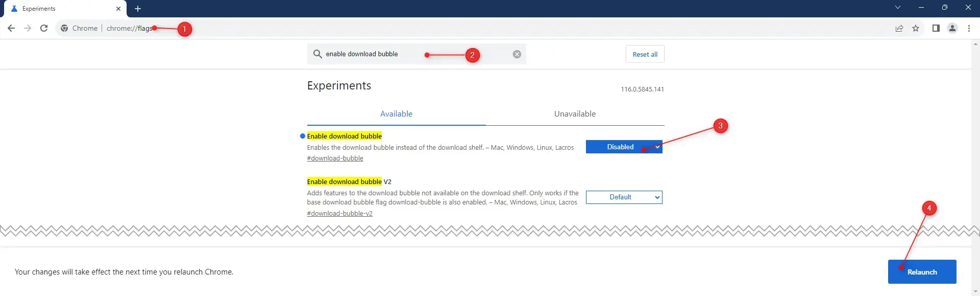The height and width of the screenshot is (296, 980).
Task: Restore down the Chrome window
Action: (945, 7)
